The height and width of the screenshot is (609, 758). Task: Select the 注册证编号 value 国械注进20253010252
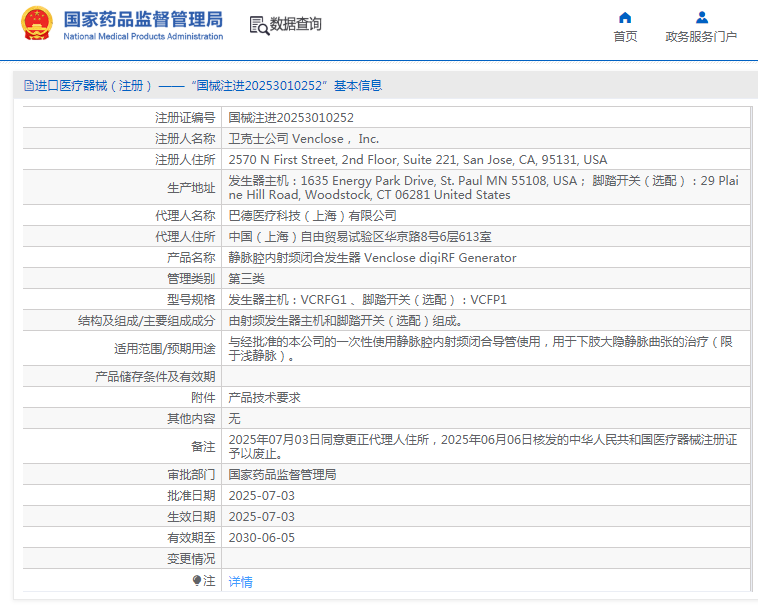291,117
